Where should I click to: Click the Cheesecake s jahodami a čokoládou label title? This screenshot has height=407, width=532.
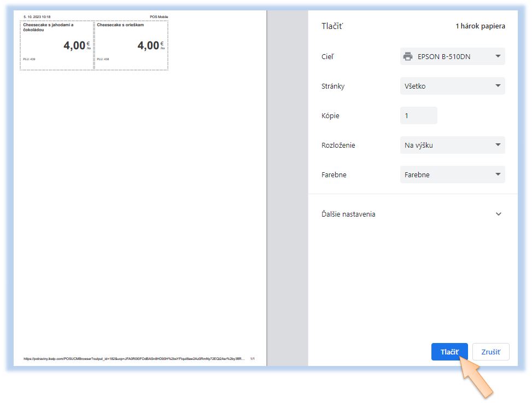(x=48, y=27)
